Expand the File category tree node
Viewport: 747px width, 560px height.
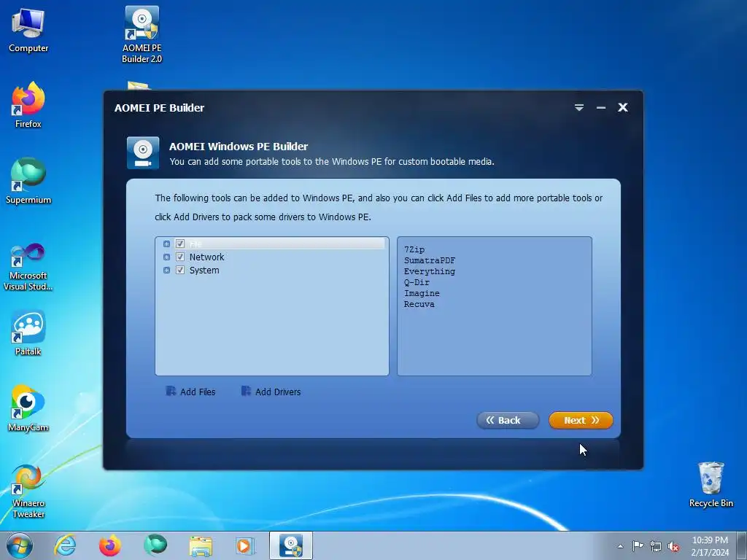(166, 244)
